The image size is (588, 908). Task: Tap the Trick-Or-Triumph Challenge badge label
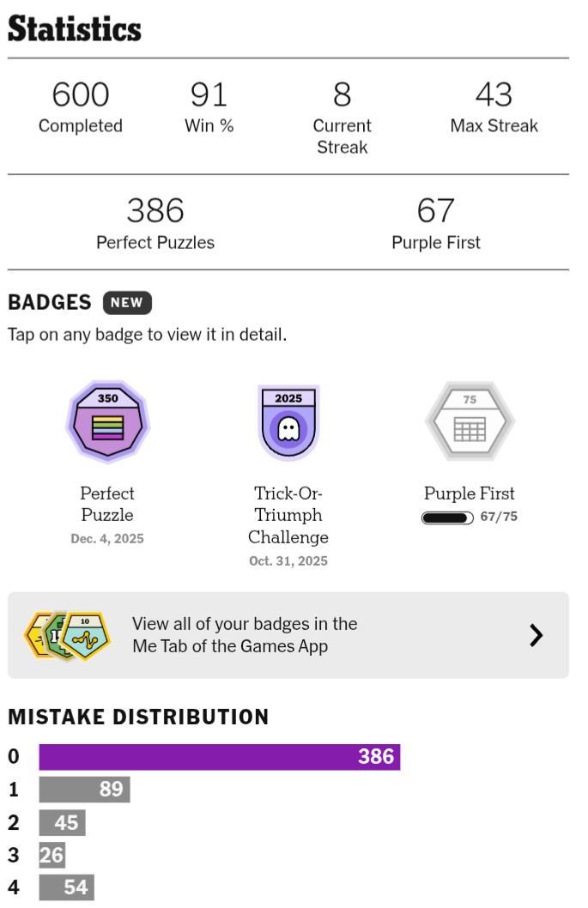point(288,515)
